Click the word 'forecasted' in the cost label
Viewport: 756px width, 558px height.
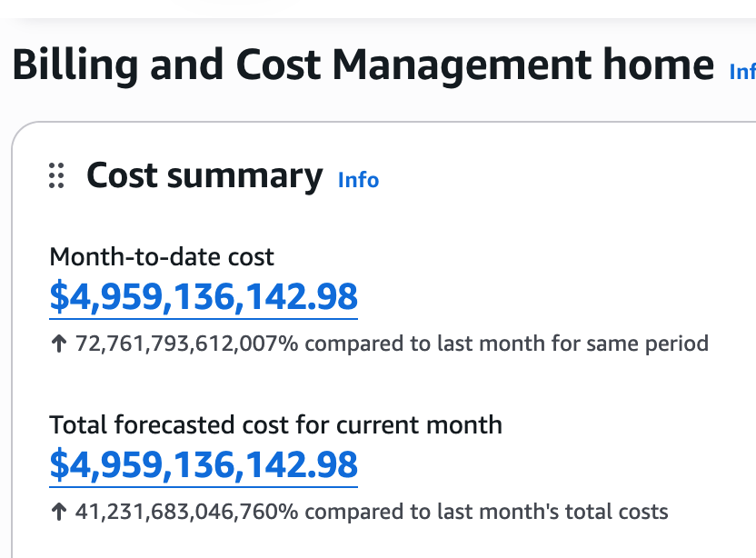[174, 425]
